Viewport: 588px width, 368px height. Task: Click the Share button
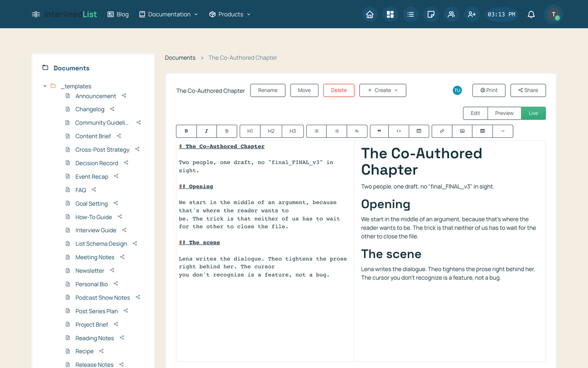point(528,90)
